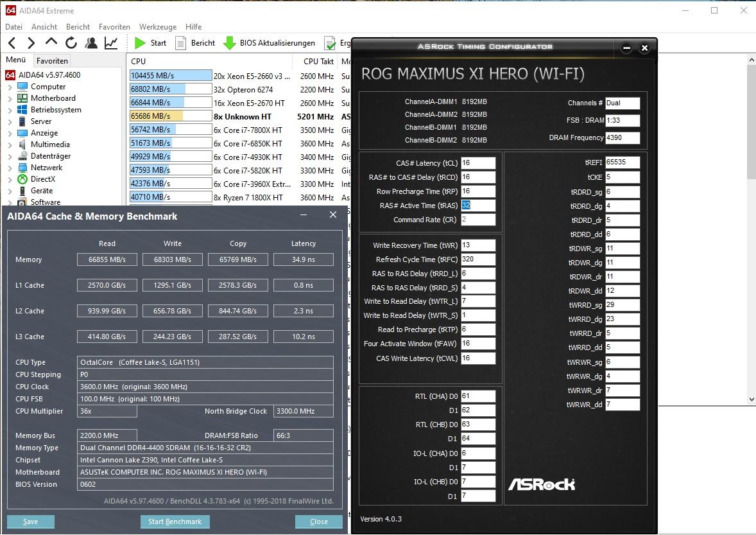Click the CPU Takt column header
Screen dimensions: 756x535
tap(314, 61)
